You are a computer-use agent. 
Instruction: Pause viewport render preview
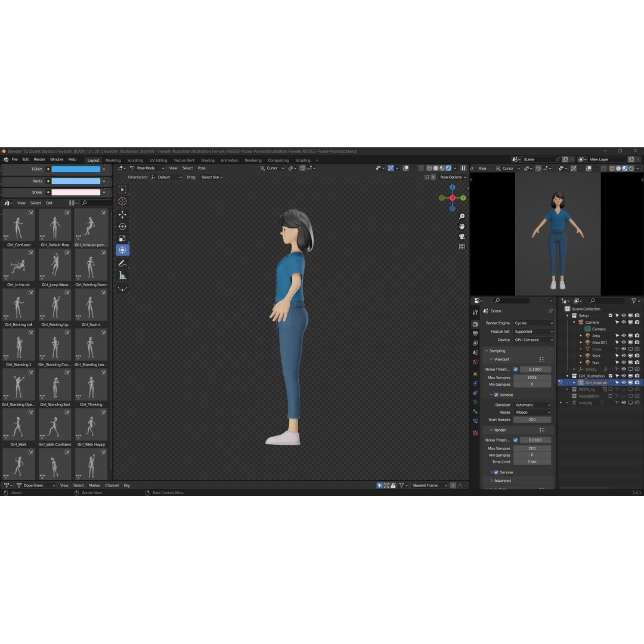point(463,168)
